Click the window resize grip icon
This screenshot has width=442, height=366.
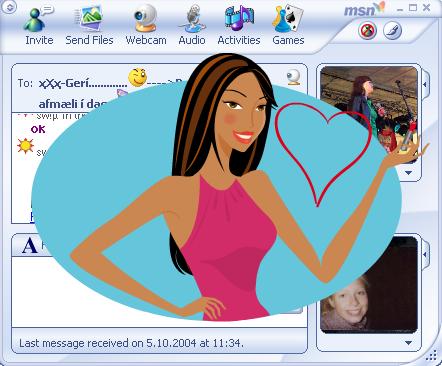(x=431, y=355)
